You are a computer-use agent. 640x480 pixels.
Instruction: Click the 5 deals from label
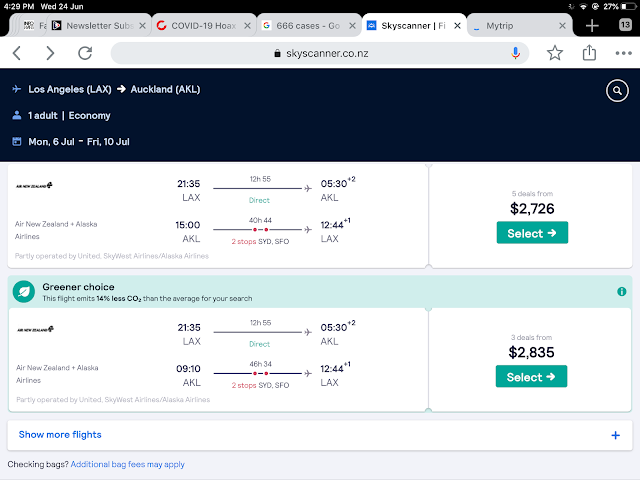[x=532, y=194]
